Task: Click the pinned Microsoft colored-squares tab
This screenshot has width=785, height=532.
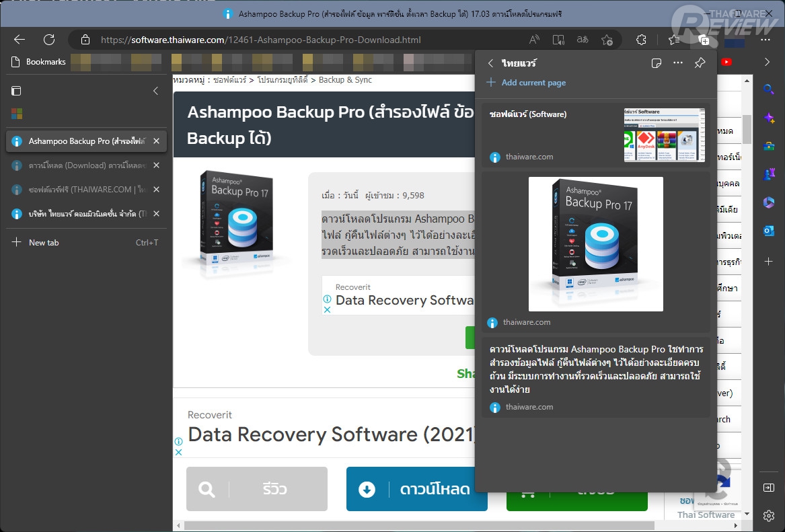Action: (x=17, y=114)
